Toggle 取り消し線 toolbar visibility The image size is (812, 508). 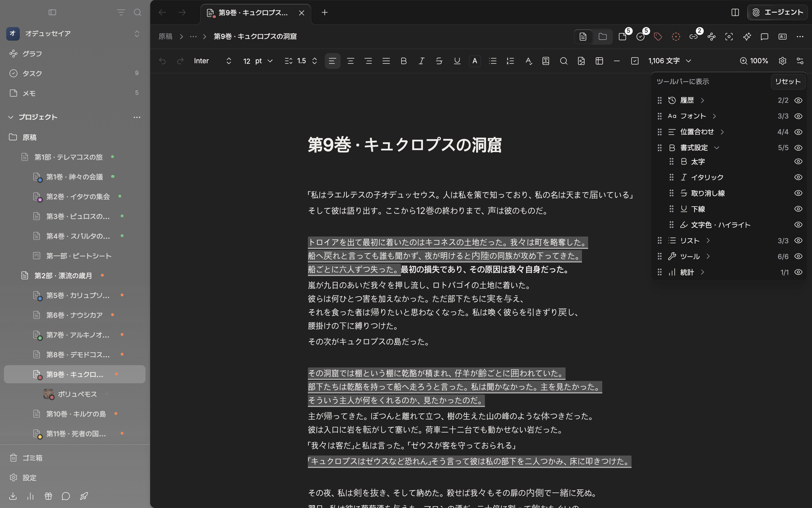(798, 193)
